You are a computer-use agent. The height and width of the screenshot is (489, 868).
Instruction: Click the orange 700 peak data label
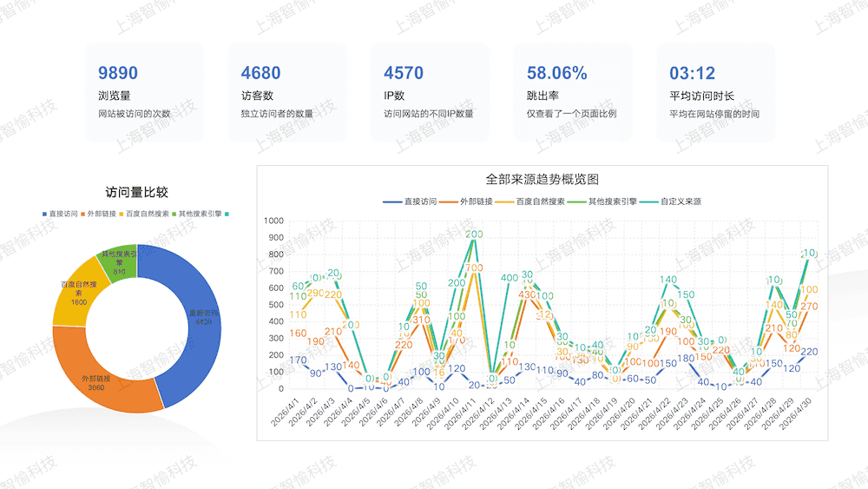pos(474,268)
